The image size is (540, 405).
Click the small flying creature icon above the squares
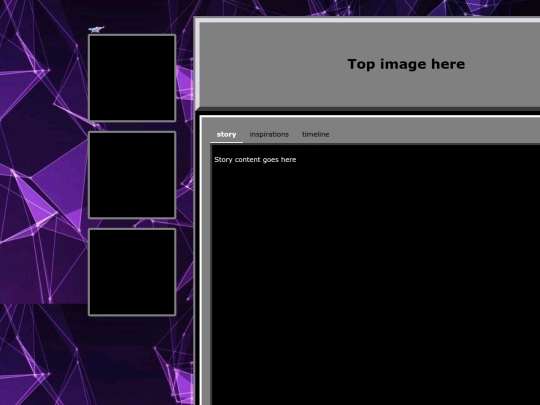click(96, 29)
